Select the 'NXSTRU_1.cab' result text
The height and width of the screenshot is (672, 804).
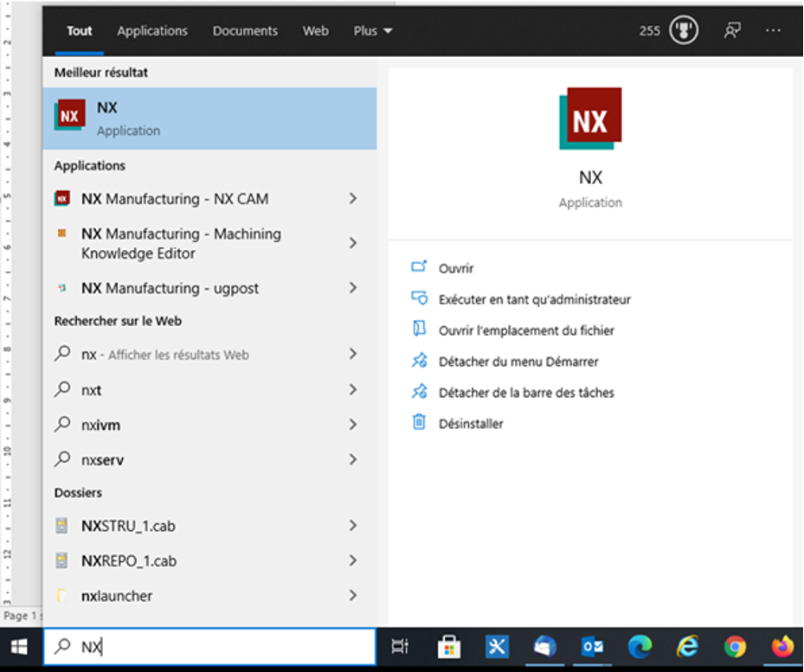click(128, 526)
